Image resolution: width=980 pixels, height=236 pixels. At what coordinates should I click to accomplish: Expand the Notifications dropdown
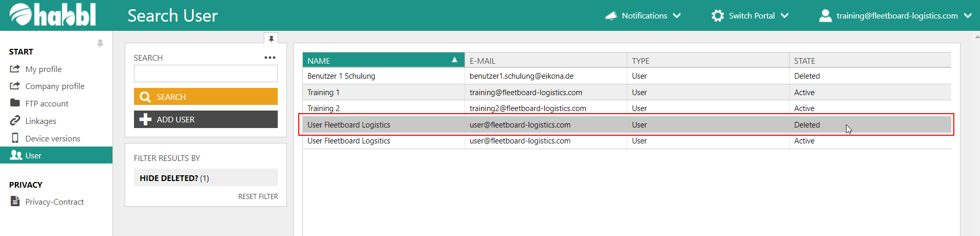(x=677, y=16)
